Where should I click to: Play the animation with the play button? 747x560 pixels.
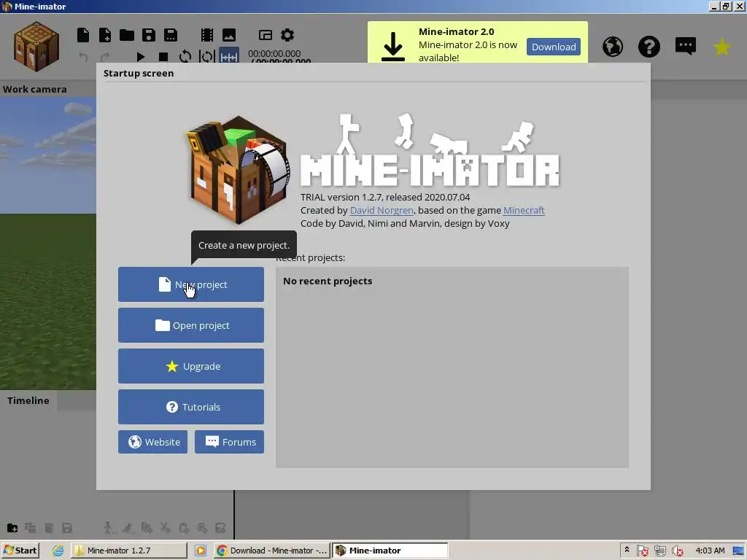(141, 57)
